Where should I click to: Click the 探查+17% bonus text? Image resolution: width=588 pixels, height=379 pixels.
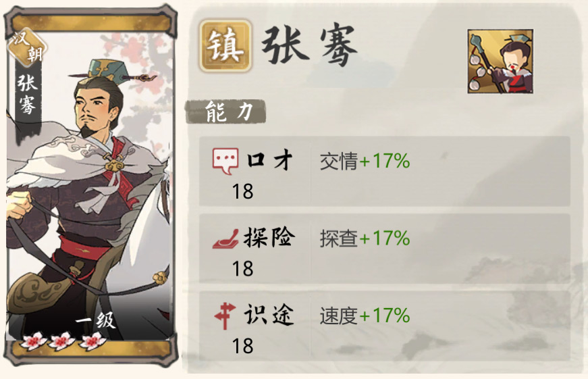(365, 238)
